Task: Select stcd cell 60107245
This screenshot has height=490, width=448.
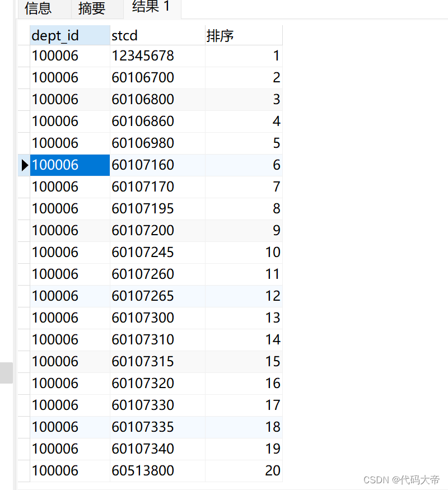Action: click(x=157, y=253)
